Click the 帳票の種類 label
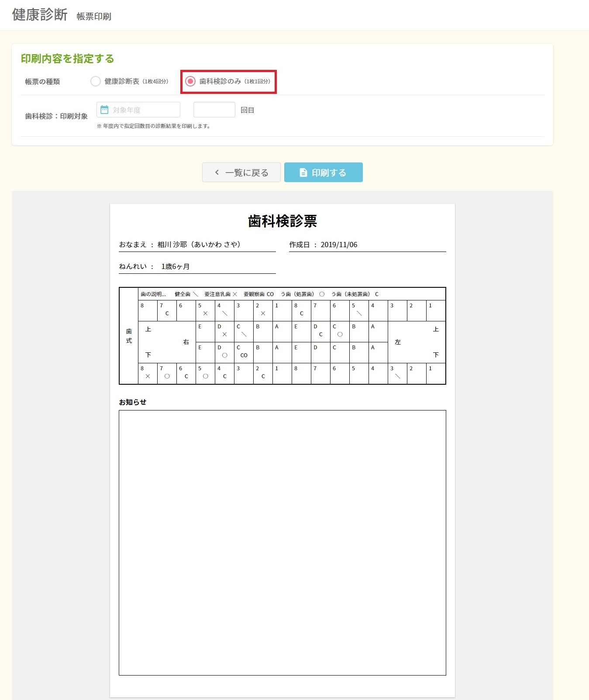The image size is (589, 700). [x=42, y=82]
